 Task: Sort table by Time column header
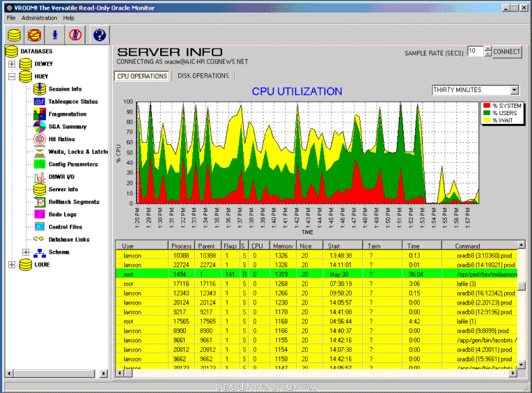click(x=422, y=246)
